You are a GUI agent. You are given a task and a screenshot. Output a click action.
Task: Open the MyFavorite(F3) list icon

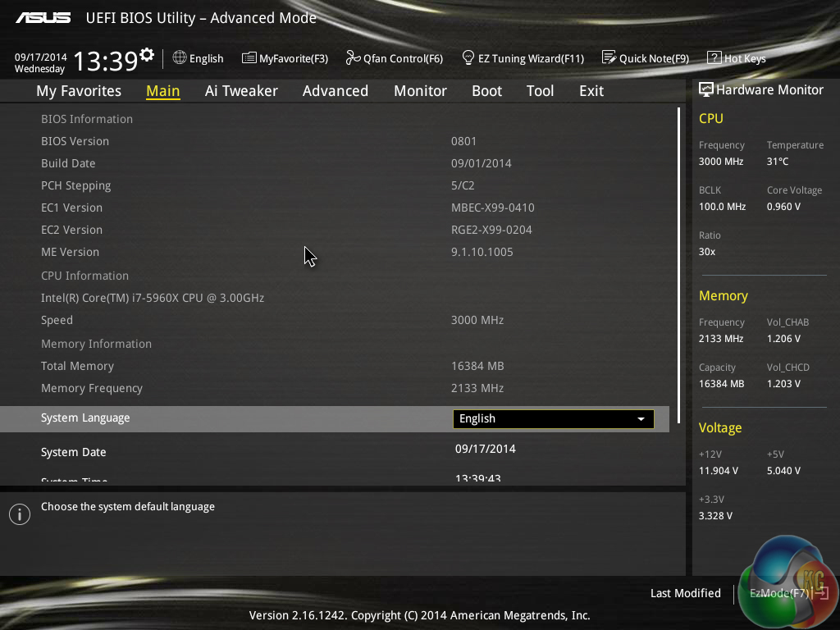pos(249,58)
